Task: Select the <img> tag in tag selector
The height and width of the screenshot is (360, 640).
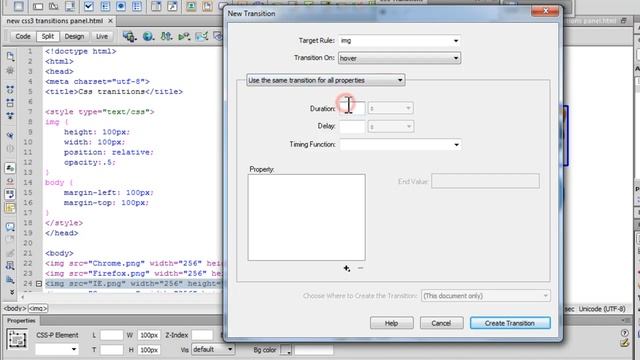Action: [38, 308]
